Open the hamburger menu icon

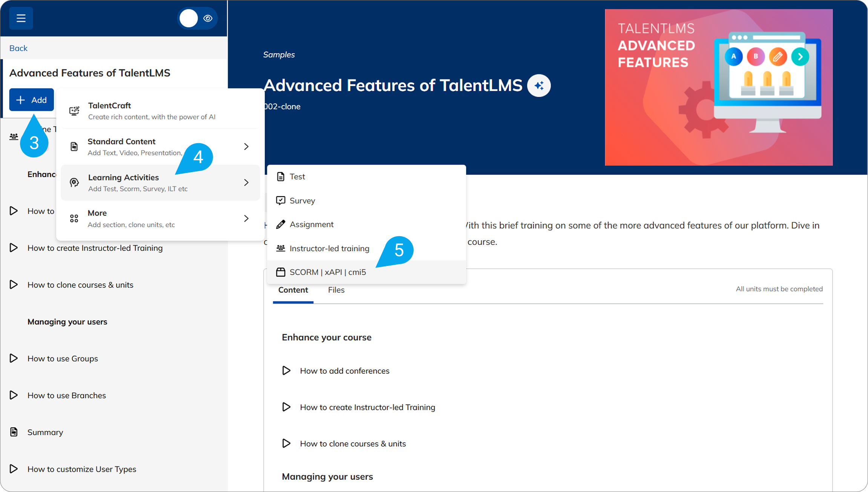[21, 18]
